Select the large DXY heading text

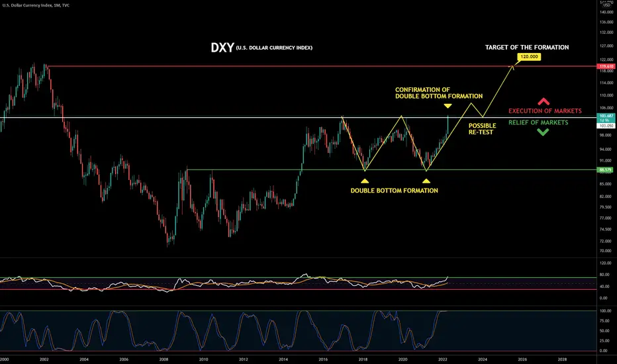click(x=222, y=48)
